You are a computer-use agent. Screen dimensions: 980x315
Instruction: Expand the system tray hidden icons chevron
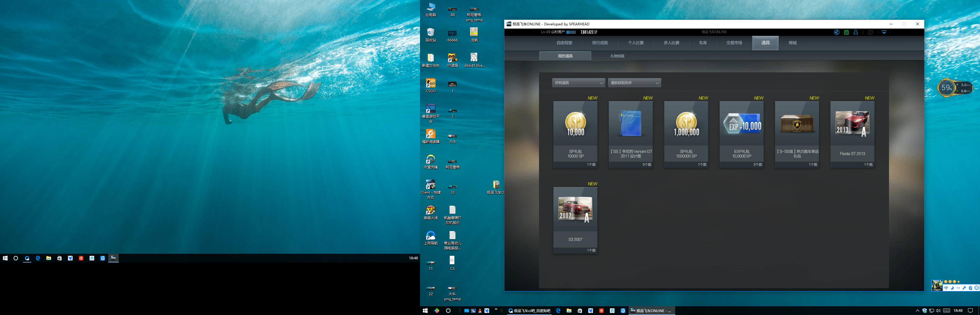tap(917, 311)
